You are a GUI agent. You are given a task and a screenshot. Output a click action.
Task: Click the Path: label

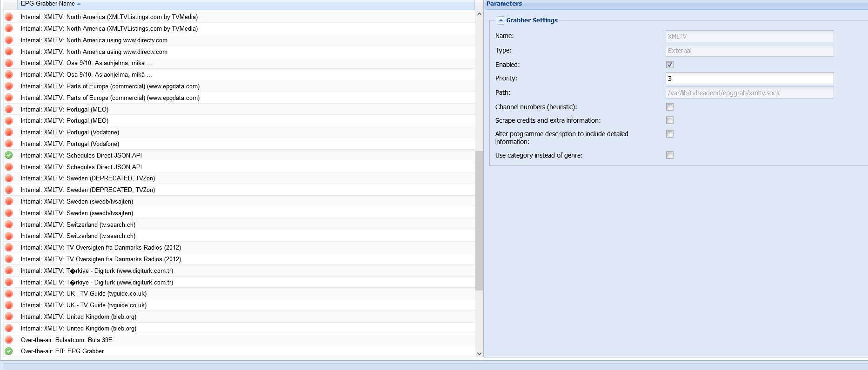click(x=503, y=92)
